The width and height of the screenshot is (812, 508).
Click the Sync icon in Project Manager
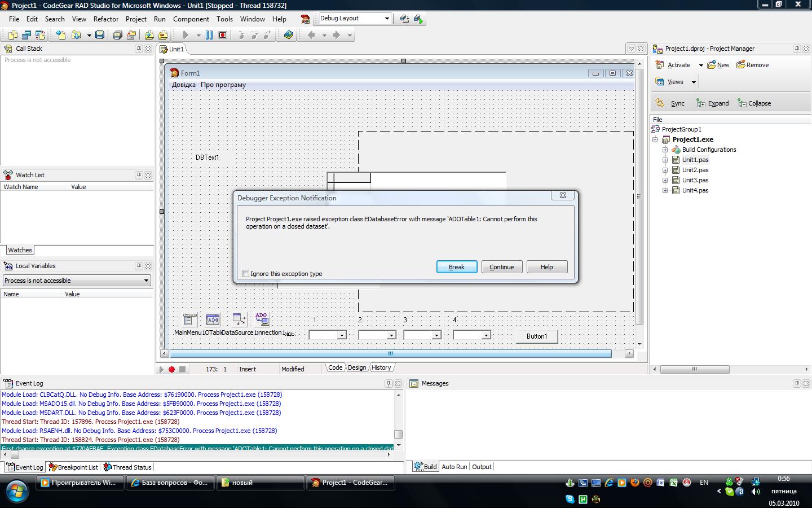660,103
